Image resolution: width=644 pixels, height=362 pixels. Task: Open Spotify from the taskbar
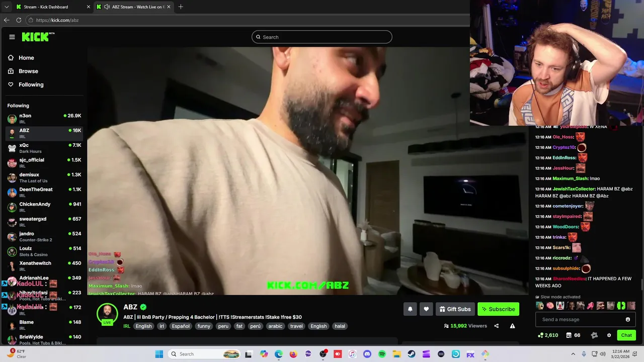tap(382, 354)
